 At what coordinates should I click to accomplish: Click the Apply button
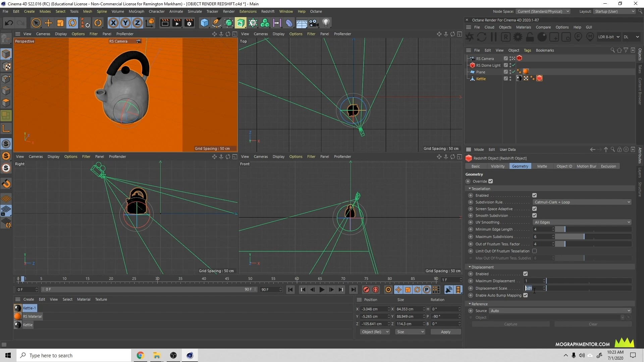(x=446, y=332)
